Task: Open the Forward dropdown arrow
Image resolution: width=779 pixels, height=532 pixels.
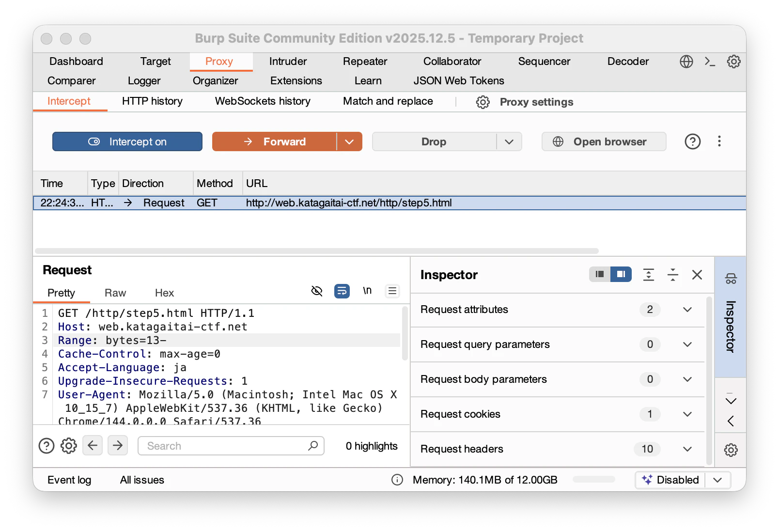Action: tap(350, 141)
